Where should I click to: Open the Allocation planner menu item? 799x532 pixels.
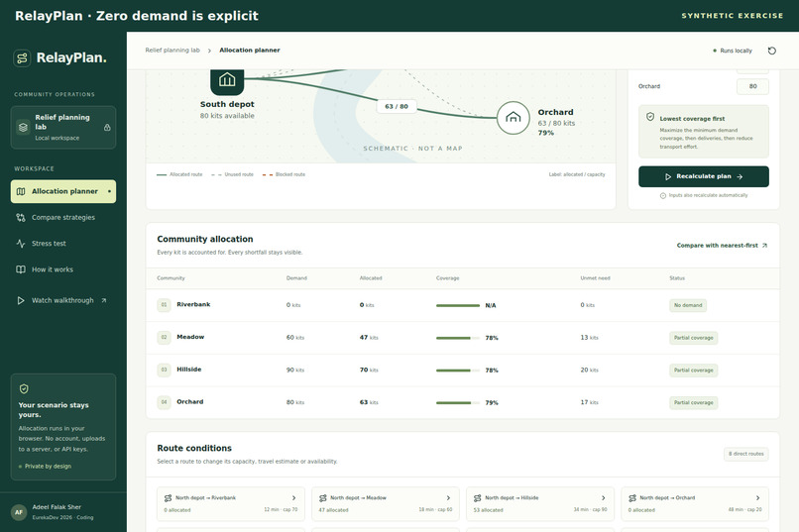tap(63, 191)
